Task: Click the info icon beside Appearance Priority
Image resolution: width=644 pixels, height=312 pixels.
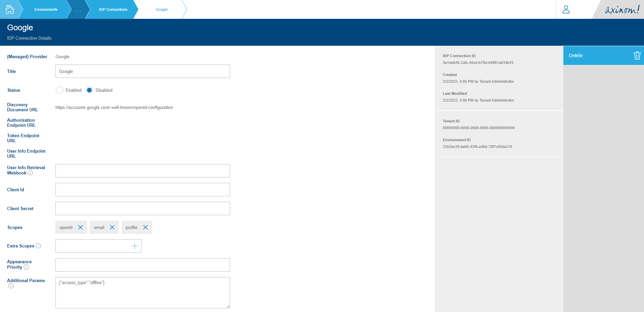Action: point(27,267)
